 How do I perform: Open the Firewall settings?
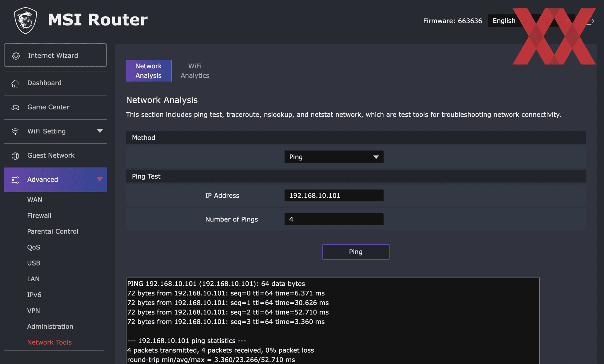coord(39,216)
